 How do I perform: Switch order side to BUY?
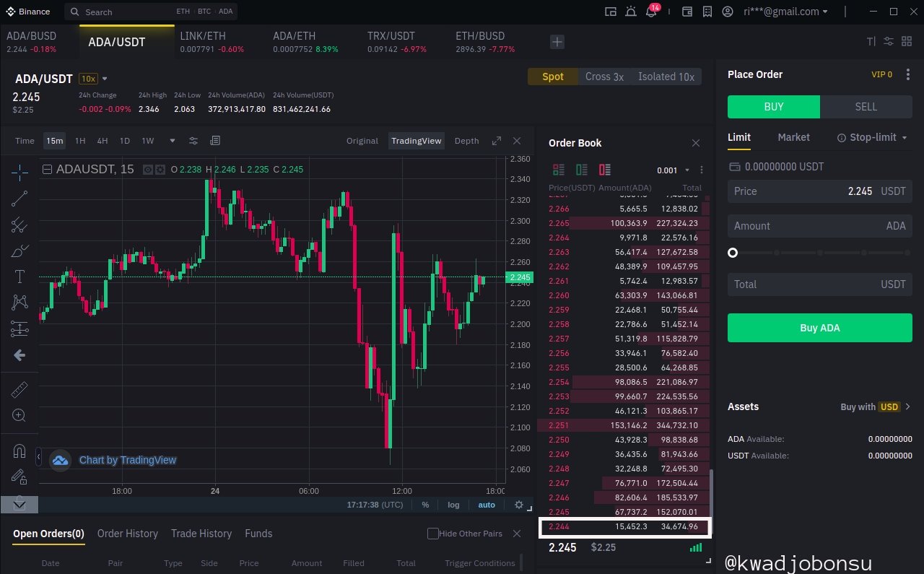click(x=774, y=107)
